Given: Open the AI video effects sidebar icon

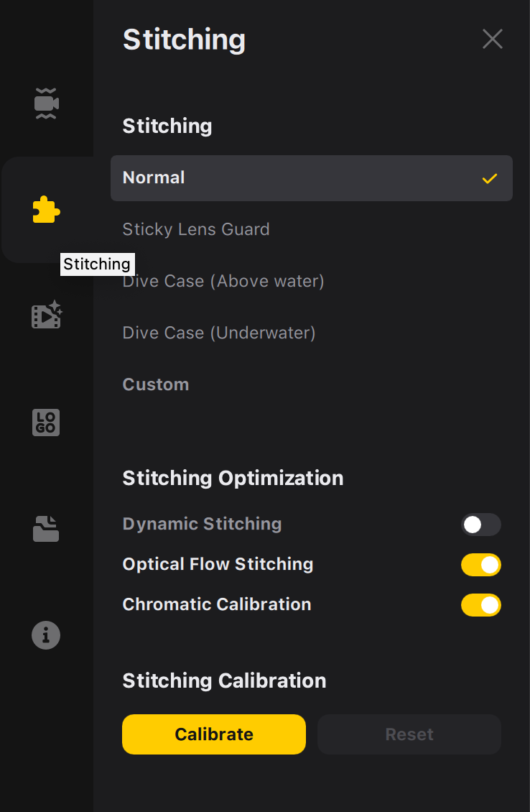Looking at the screenshot, I should [x=47, y=315].
